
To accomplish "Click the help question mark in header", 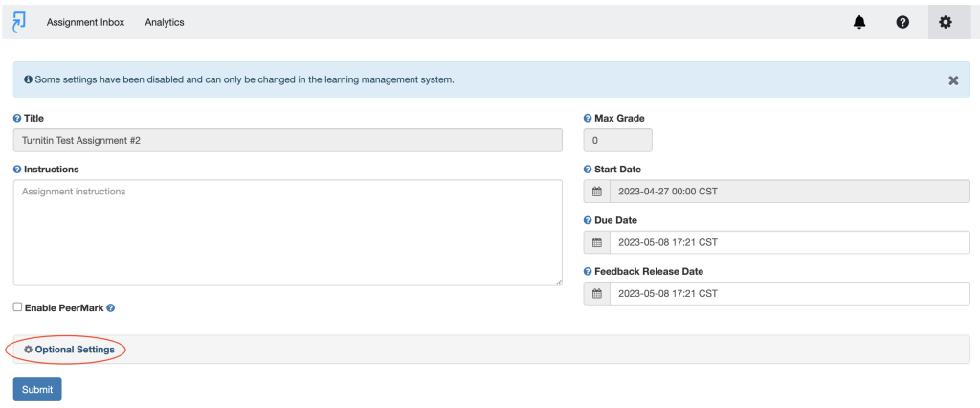I will [902, 22].
